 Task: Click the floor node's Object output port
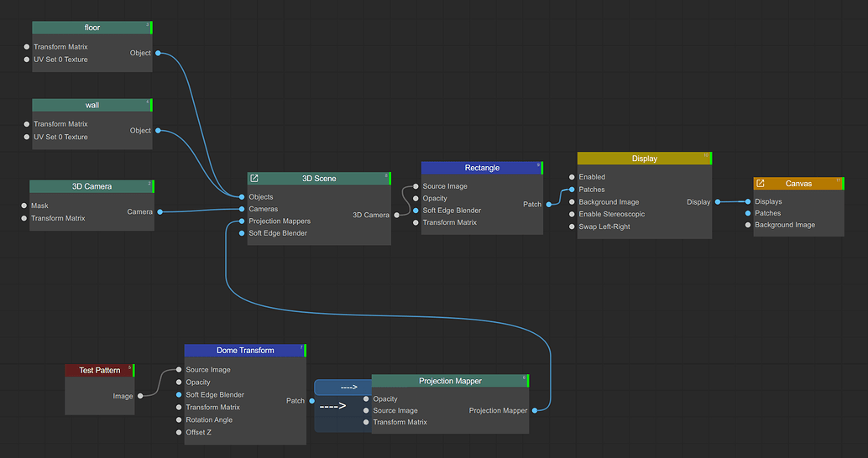tap(159, 53)
